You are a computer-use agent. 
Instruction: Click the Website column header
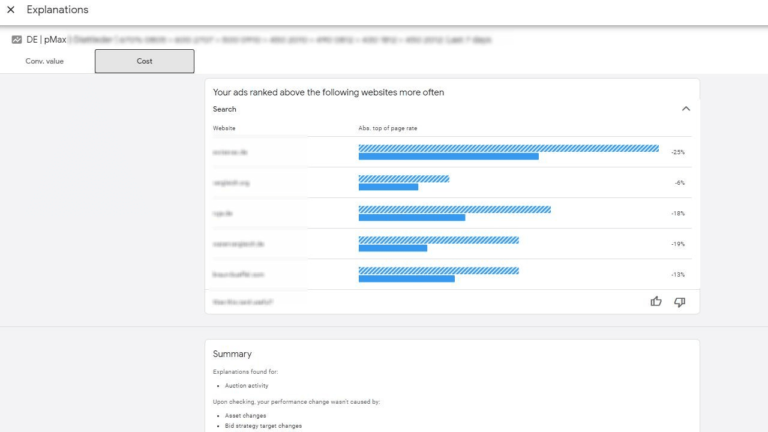(x=224, y=128)
